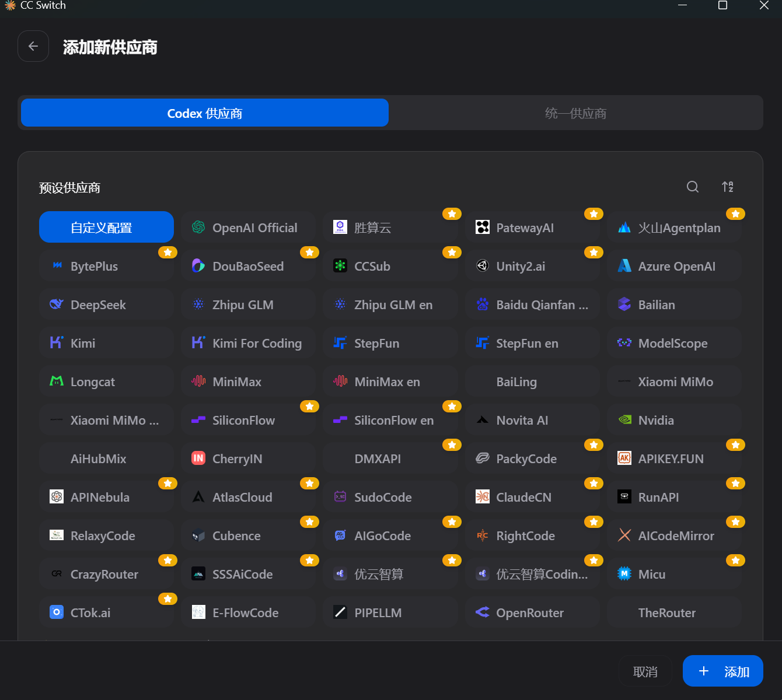Viewport: 782px width, 700px height.
Task: Select the 自定义配置 custom preset
Action: click(106, 227)
